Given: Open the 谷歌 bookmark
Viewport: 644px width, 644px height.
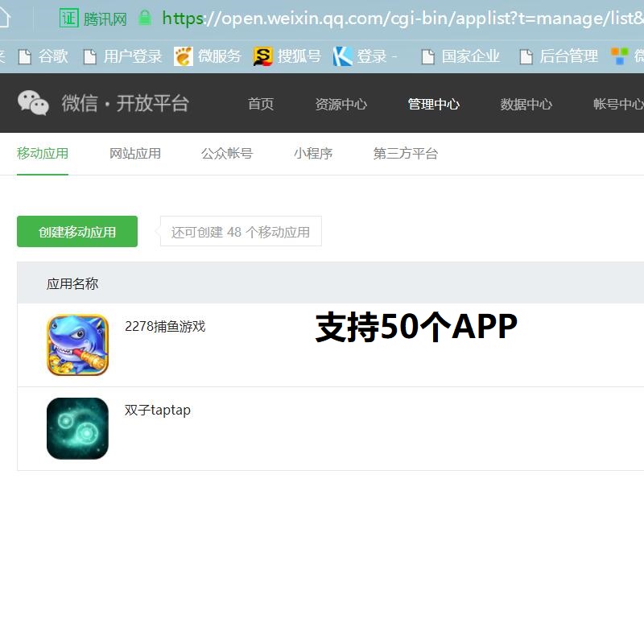Looking at the screenshot, I should click(x=43, y=56).
